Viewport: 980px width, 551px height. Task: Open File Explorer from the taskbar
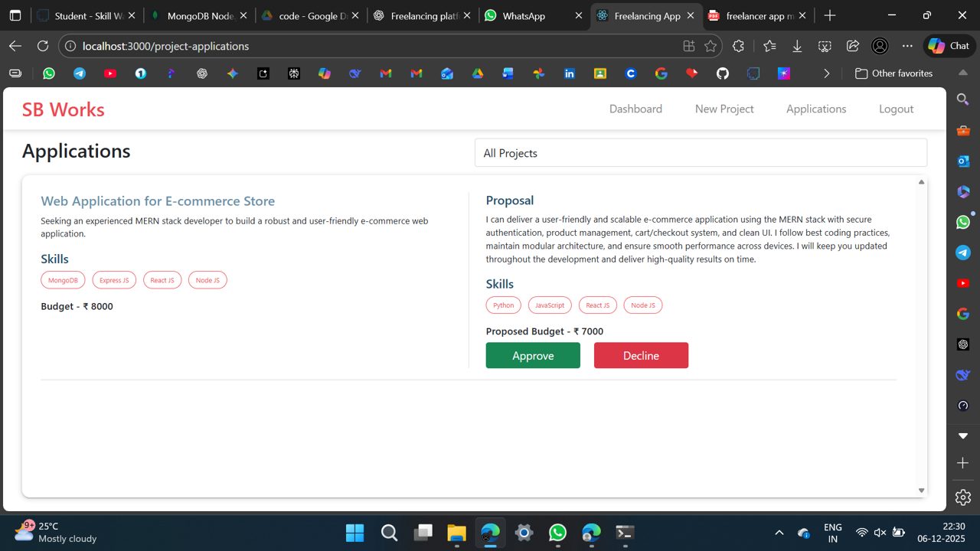click(456, 533)
